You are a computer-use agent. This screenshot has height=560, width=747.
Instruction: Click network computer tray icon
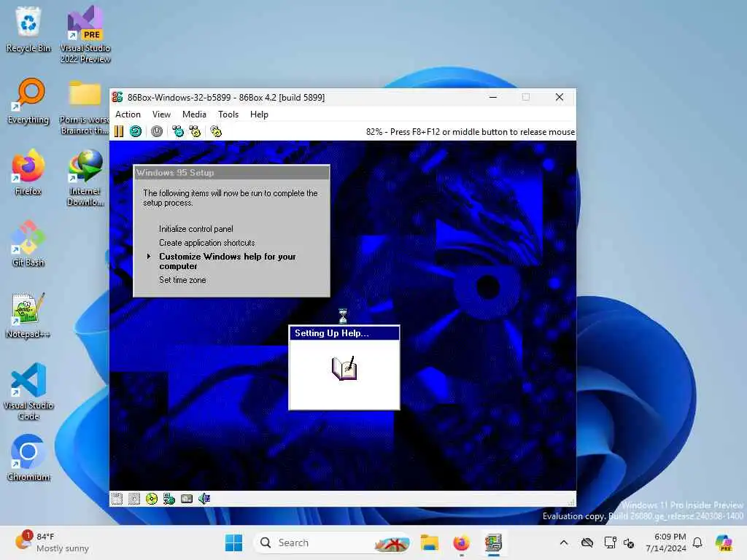coord(610,542)
